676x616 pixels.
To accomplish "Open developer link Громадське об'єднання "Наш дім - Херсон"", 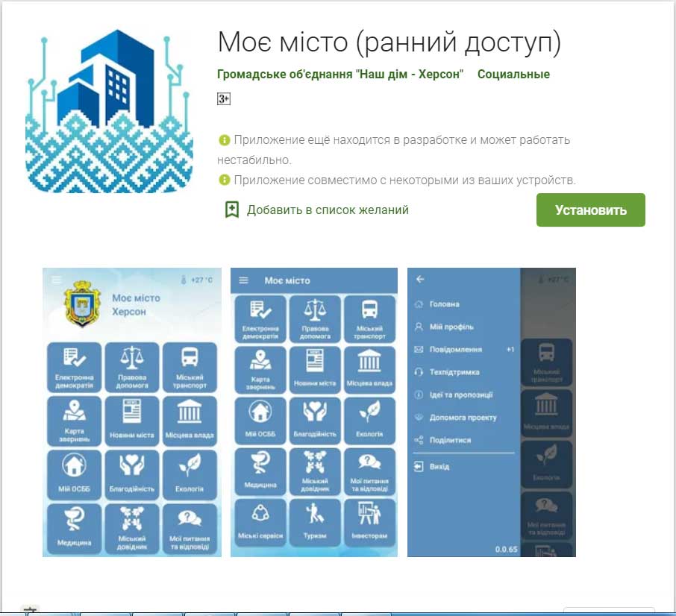I will 340,75.
